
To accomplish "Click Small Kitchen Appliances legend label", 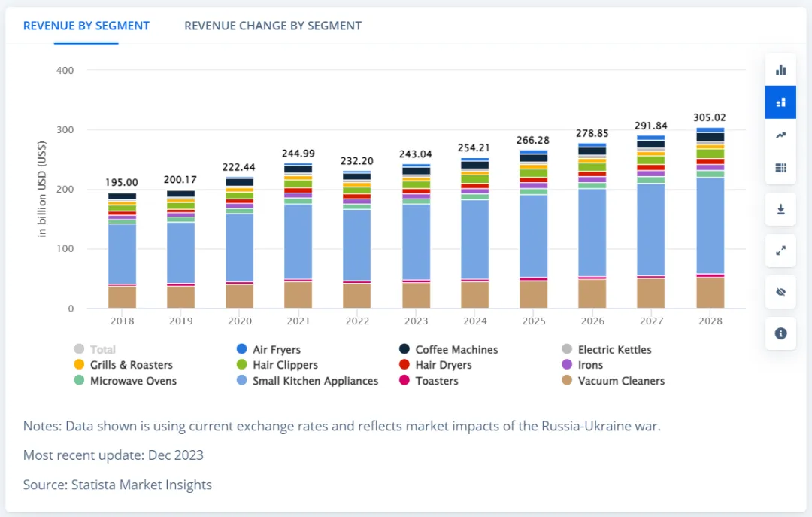I will tap(315, 381).
